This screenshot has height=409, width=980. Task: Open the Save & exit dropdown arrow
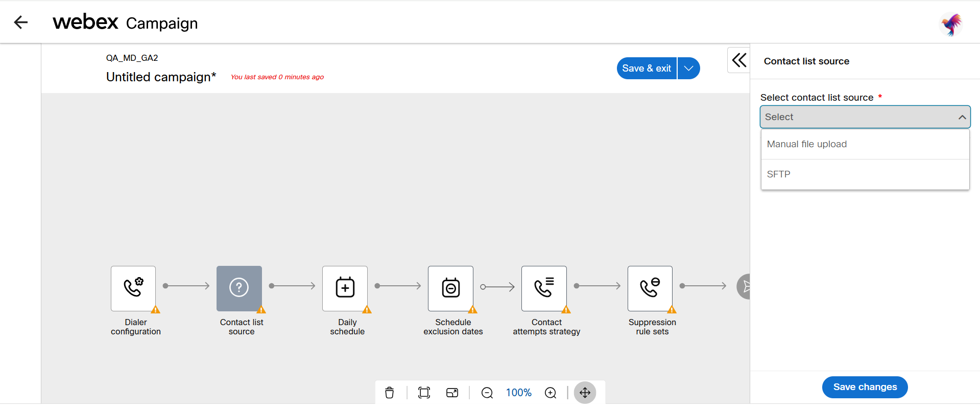689,69
